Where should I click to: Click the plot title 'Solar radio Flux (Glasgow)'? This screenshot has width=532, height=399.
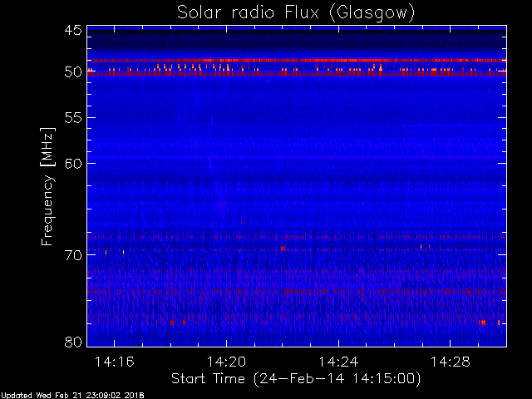[296, 13]
